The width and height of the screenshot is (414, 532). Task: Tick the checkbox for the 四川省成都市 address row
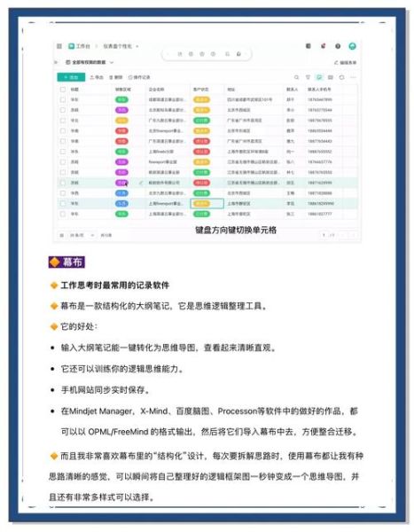63,99
